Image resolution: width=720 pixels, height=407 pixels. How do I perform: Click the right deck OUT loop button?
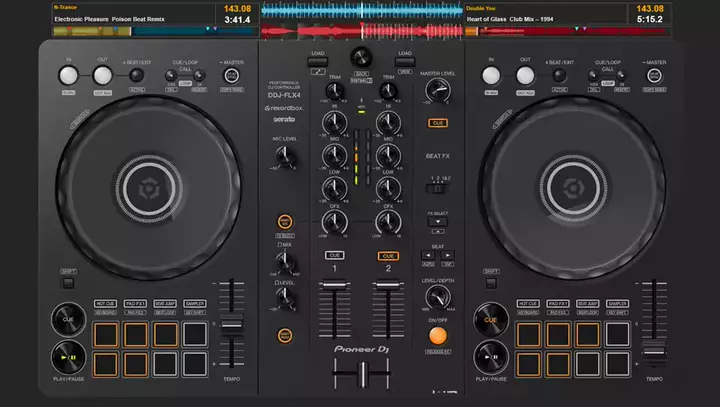tap(525, 75)
